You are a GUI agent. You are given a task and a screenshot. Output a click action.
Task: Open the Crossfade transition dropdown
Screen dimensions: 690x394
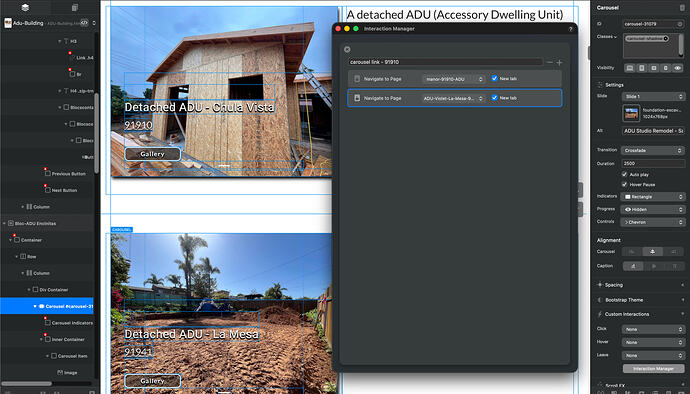[x=653, y=151]
